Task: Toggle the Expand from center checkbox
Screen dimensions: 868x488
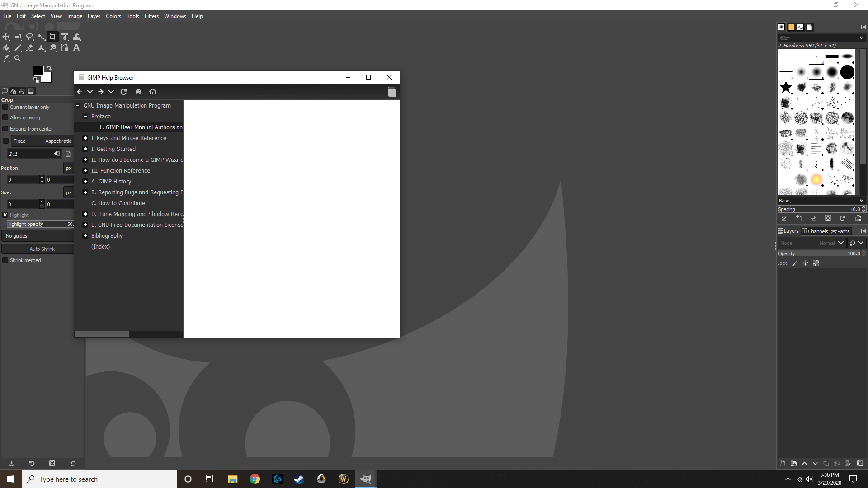Action: pos(5,129)
